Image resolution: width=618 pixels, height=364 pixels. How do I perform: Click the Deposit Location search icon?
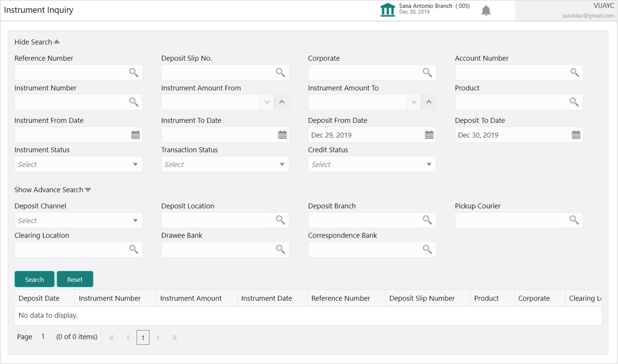click(x=281, y=220)
